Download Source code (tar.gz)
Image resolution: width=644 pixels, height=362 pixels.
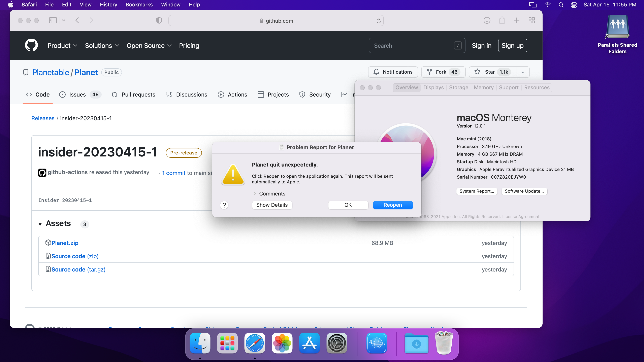pyautogui.click(x=78, y=269)
